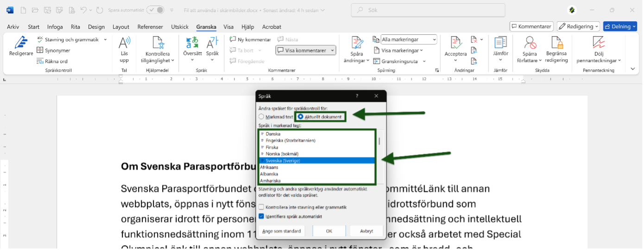Click the Jämför compare documents icon
644x250 pixels.
(x=500, y=43)
